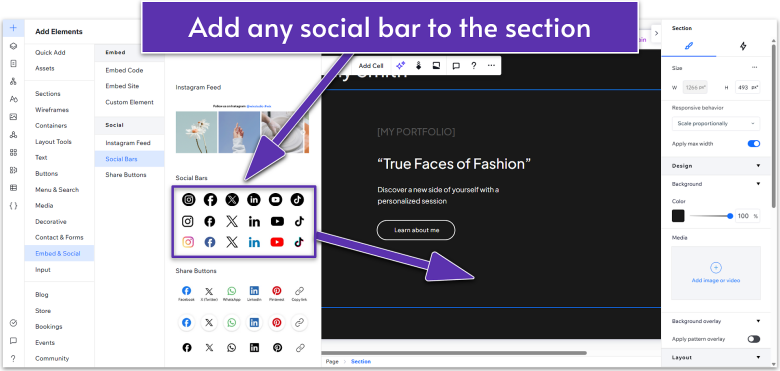
Task: Click Add image or video link
Action: point(716,281)
